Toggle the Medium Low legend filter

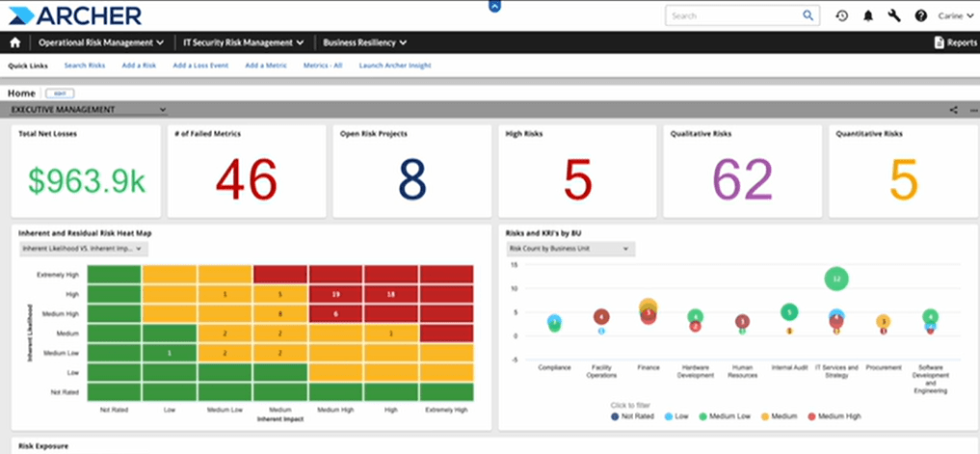726,415
